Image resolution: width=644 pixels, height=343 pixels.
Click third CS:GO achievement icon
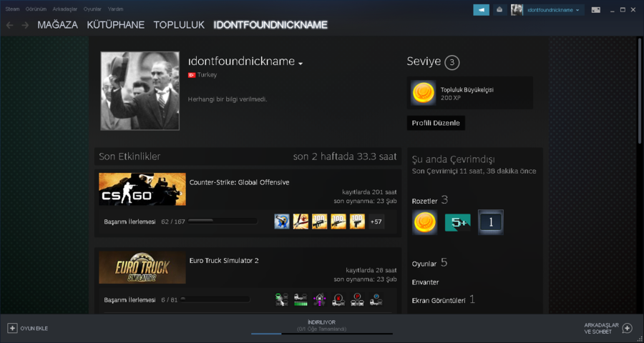320,222
